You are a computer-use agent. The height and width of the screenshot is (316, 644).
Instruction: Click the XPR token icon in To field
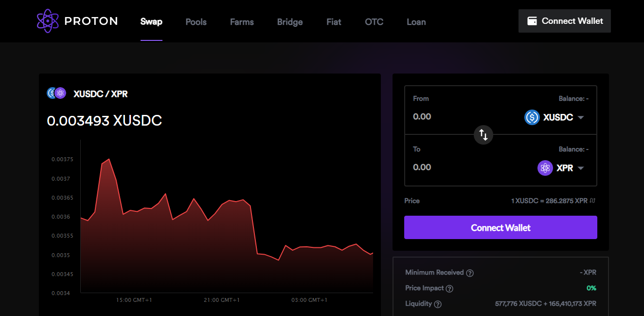[545, 168]
